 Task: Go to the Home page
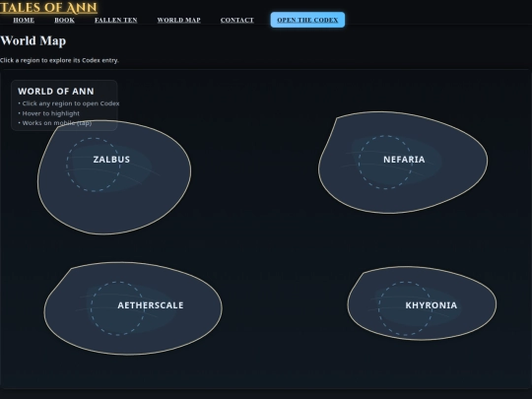click(24, 20)
